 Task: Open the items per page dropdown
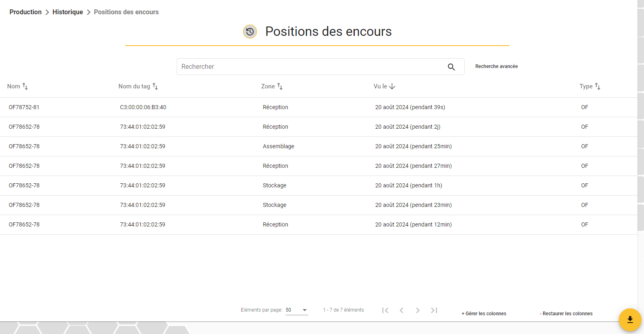point(297,310)
